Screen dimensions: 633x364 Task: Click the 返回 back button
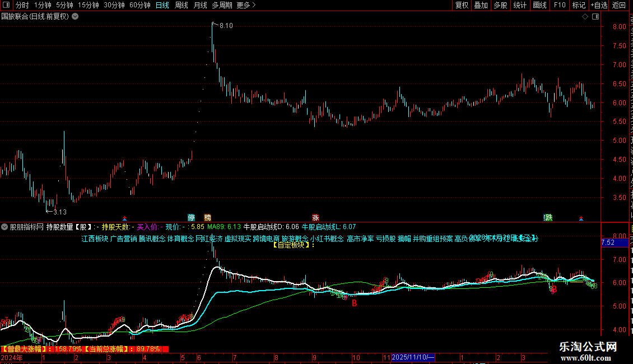tap(618, 5)
